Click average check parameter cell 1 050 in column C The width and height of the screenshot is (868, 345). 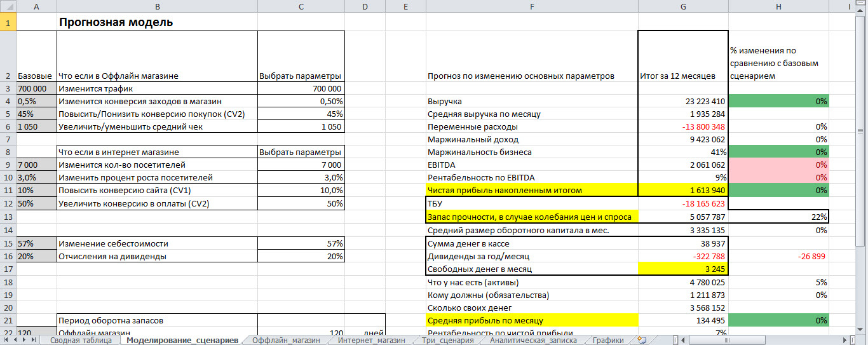(301, 126)
